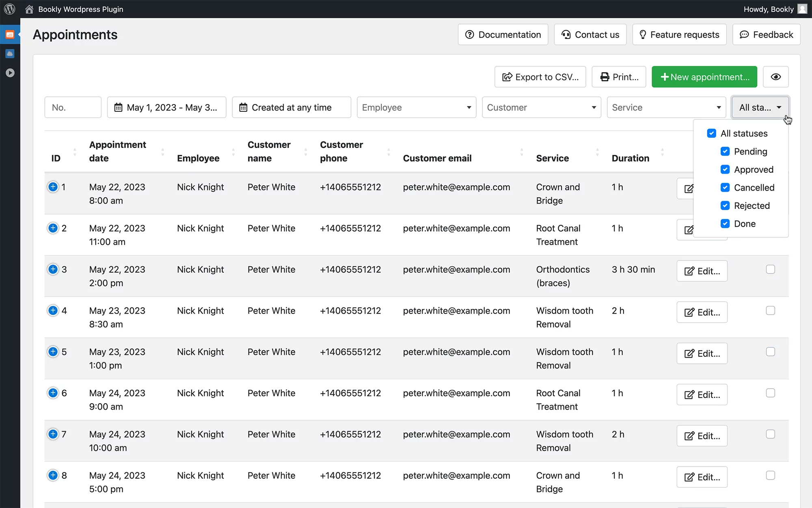This screenshot has height=508, width=812.
Task: Expand details for appointment 1 with plus icon
Action: [x=53, y=187]
